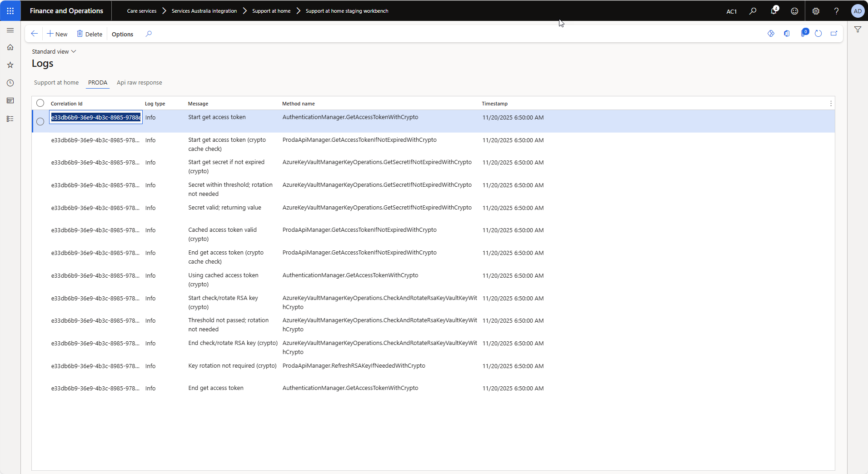Click the notifications bell icon
Image resolution: width=868 pixels, height=474 pixels.
(x=773, y=11)
